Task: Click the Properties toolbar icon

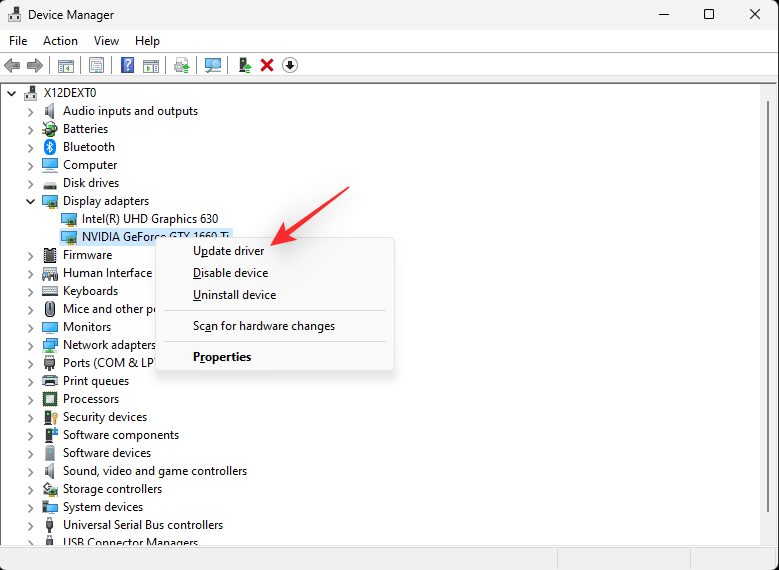Action: pos(96,65)
